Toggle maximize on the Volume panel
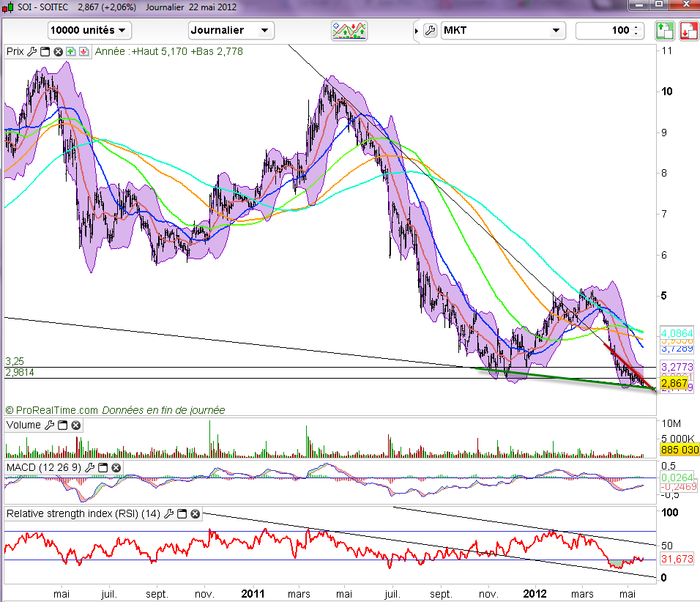The height and width of the screenshot is (602, 700). click(63, 425)
